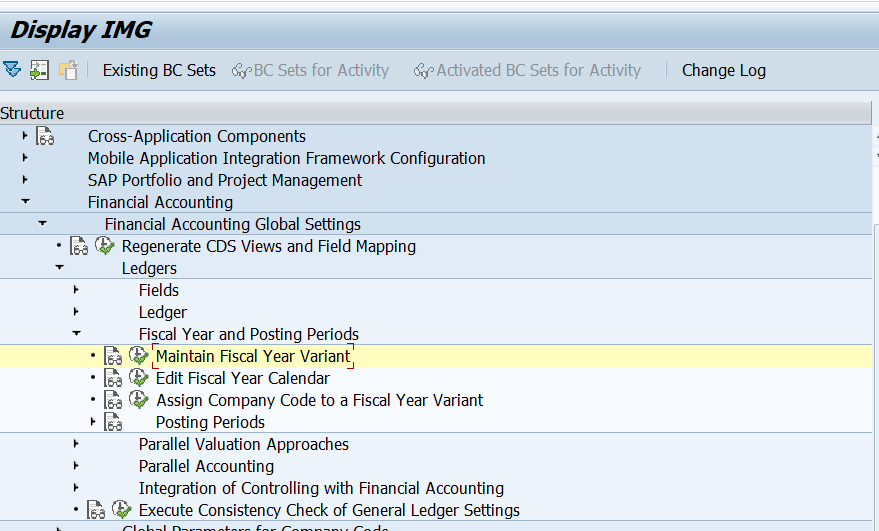This screenshot has height=531, width=879.
Task: Open documentation for Assign Company Code to Fiscal Year Variant
Action: coord(113,399)
